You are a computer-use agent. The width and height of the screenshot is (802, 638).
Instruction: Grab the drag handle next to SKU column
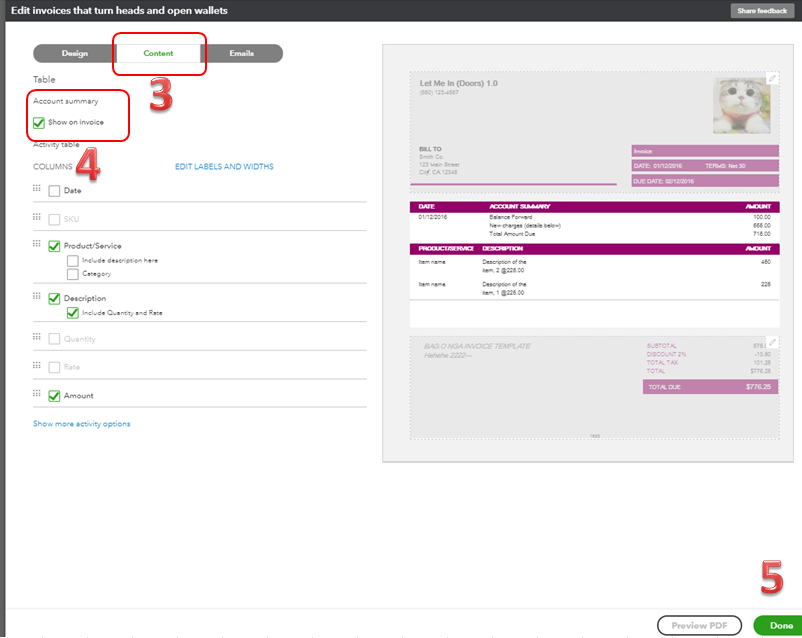(x=38, y=218)
